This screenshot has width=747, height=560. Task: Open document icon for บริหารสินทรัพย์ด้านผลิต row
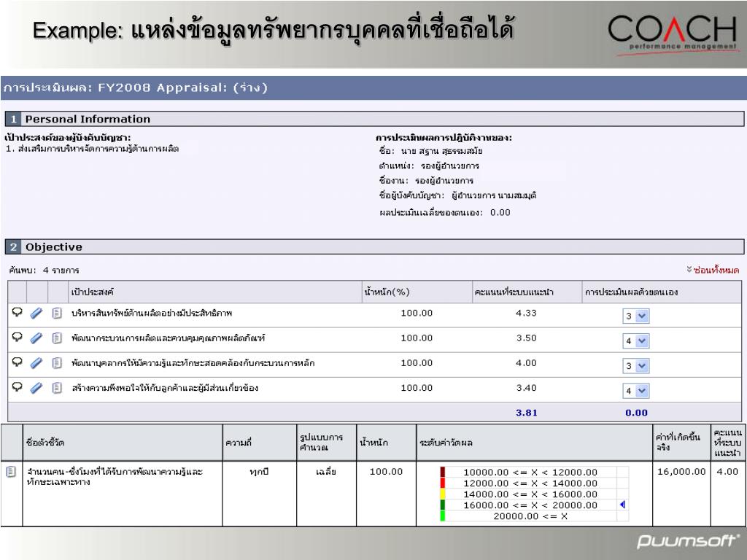[x=57, y=313]
